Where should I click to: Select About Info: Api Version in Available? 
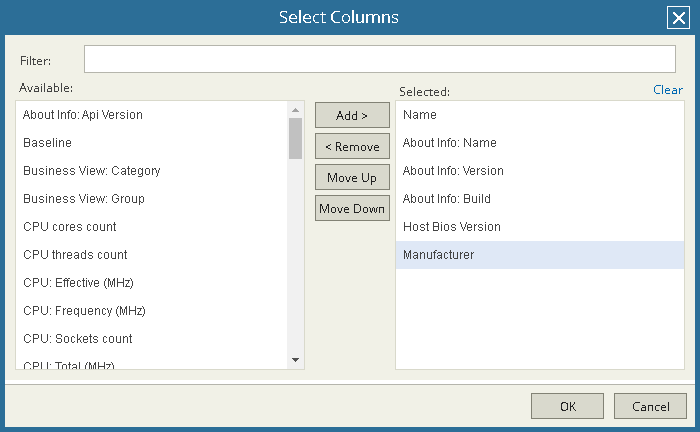[83, 115]
